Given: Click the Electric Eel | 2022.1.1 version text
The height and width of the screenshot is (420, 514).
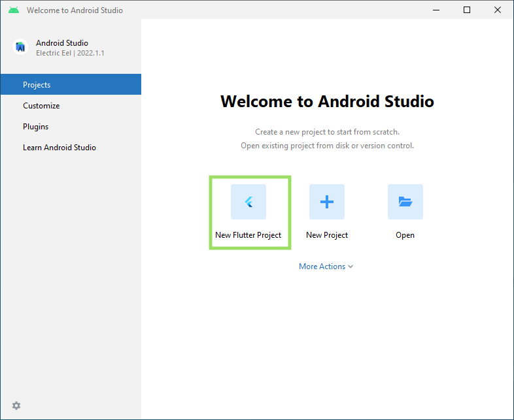Looking at the screenshot, I should click(x=70, y=53).
